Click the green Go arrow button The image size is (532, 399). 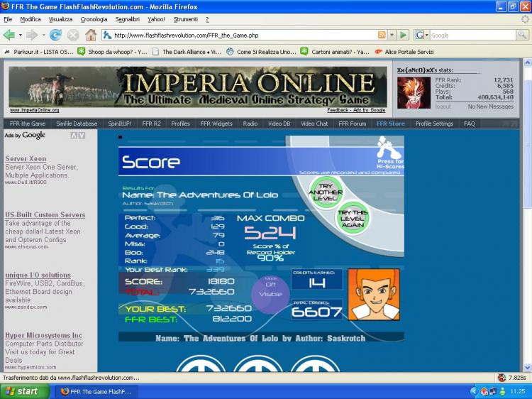pos(404,35)
